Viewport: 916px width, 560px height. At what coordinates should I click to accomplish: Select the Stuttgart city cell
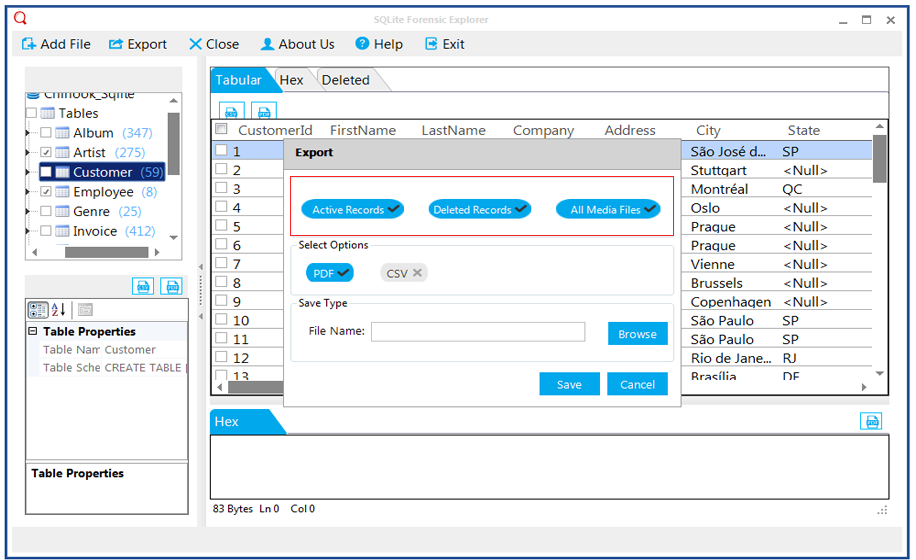pyautogui.click(x=719, y=171)
